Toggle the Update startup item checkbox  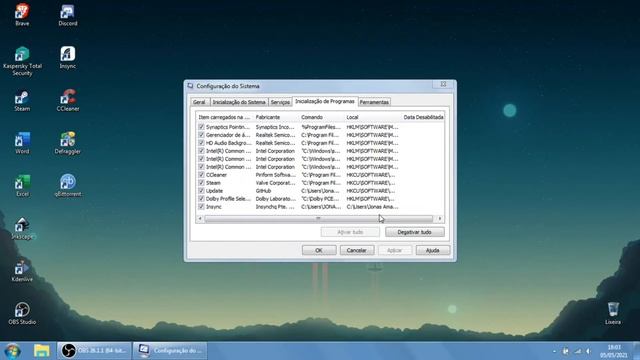coord(201,191)
